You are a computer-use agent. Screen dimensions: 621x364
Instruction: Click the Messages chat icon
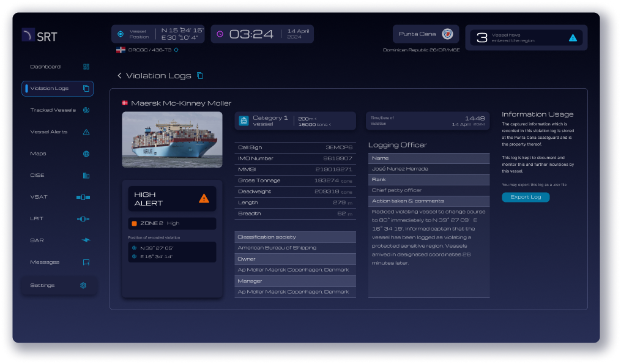pyautogui.click(x=86, y=262)
